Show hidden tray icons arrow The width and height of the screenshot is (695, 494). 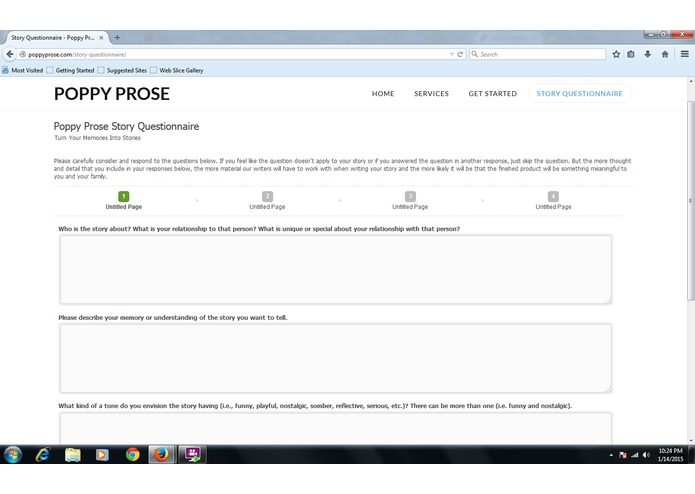(x=611, y=455)
